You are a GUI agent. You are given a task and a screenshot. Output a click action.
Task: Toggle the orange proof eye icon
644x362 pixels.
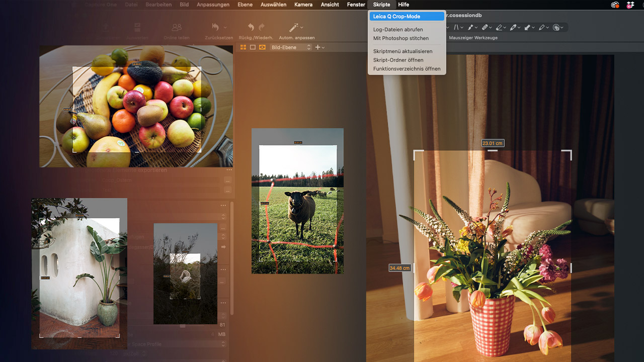pos(262,47)
